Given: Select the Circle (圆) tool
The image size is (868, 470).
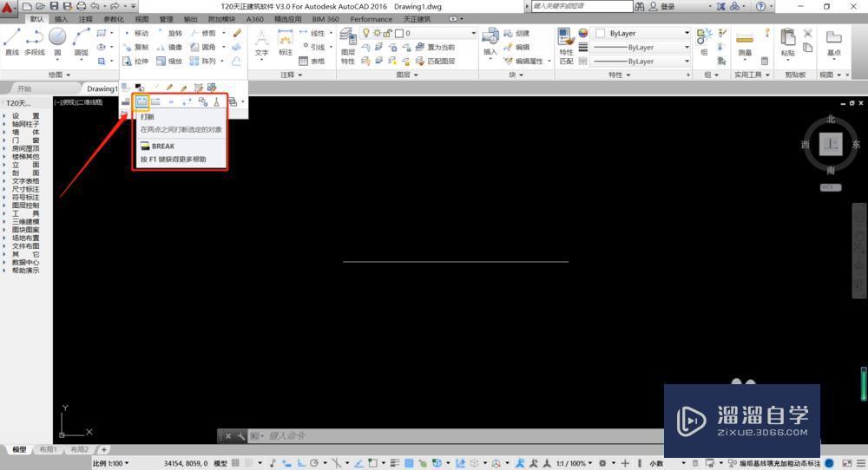Looking at the screenshot, I should point(57,42).
